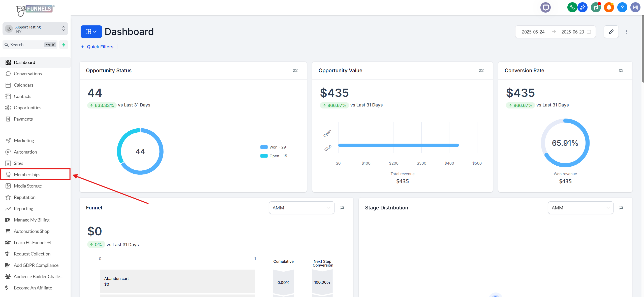The height and width of the screenshot is (297, 644).
Task: Open the three-dot dashboard options menu
Action: pos(626,32)
